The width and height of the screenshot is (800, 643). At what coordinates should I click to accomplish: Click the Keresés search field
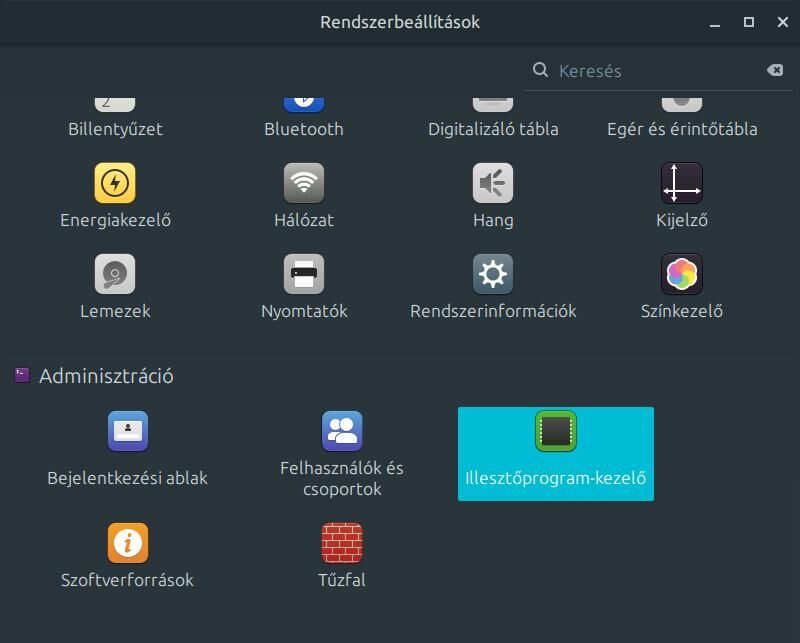658,70
